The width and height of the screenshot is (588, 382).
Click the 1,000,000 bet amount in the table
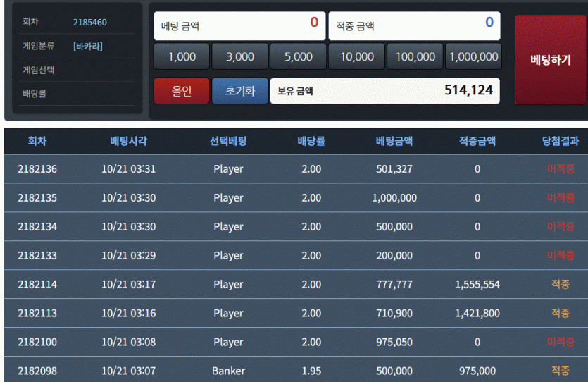[x=394, y=198]
